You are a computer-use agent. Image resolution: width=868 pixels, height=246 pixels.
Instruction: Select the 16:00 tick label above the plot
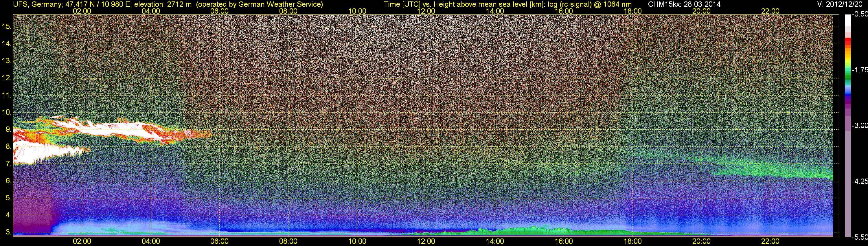click(564, 11)
